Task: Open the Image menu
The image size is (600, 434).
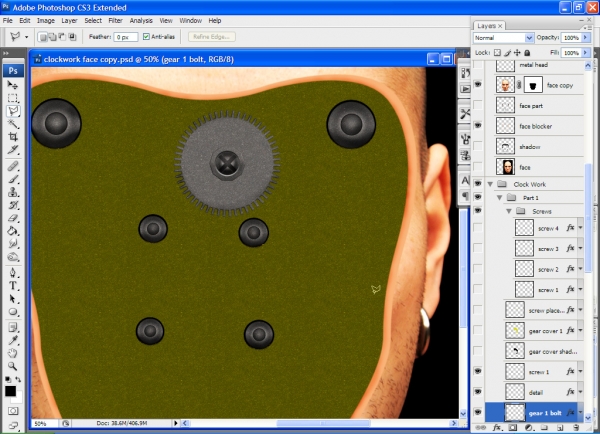Action: pos(46,21)
